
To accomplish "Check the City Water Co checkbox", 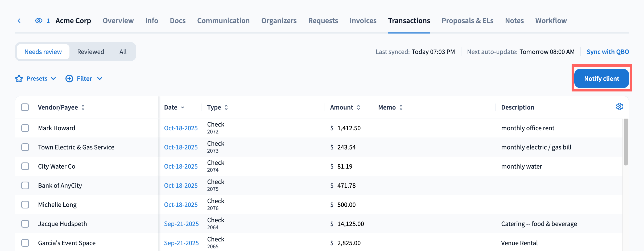I will pos(25,166).
